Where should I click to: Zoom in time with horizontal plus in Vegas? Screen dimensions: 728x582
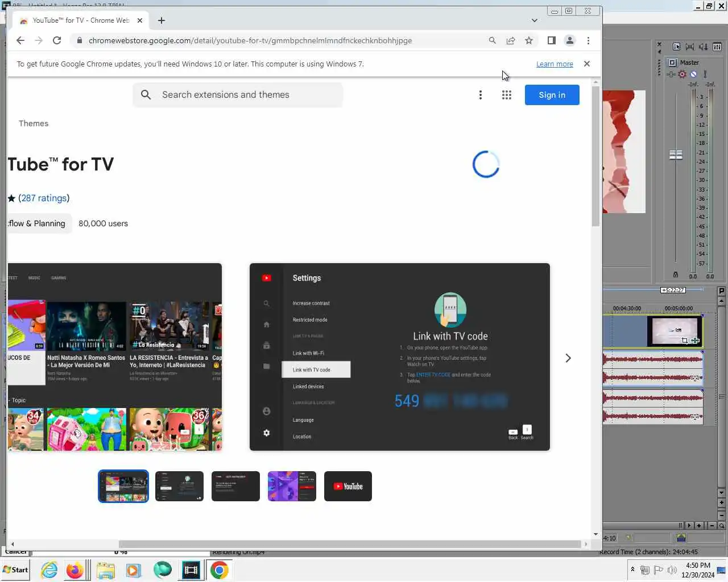699,526
